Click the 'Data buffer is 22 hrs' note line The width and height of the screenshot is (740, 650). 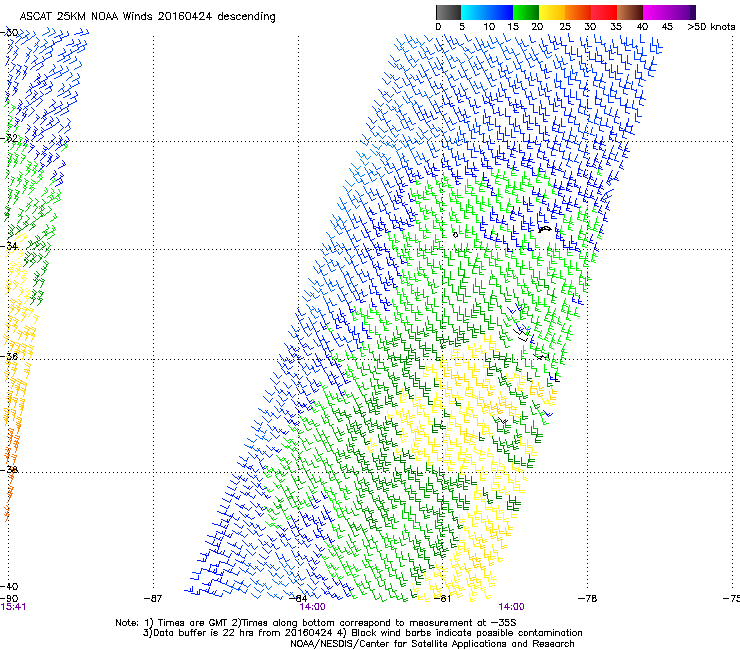362,633
